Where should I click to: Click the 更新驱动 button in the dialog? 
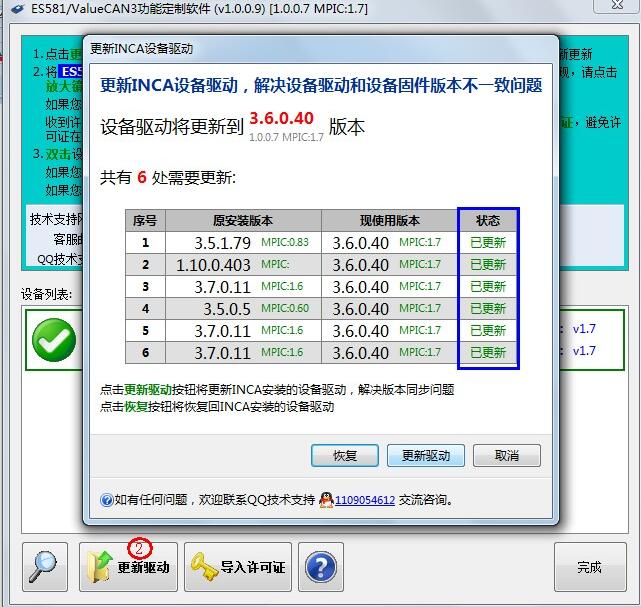426,455
